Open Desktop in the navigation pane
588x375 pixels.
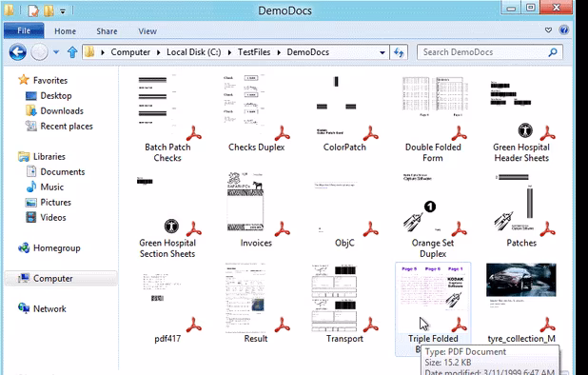tap(56, 95)
